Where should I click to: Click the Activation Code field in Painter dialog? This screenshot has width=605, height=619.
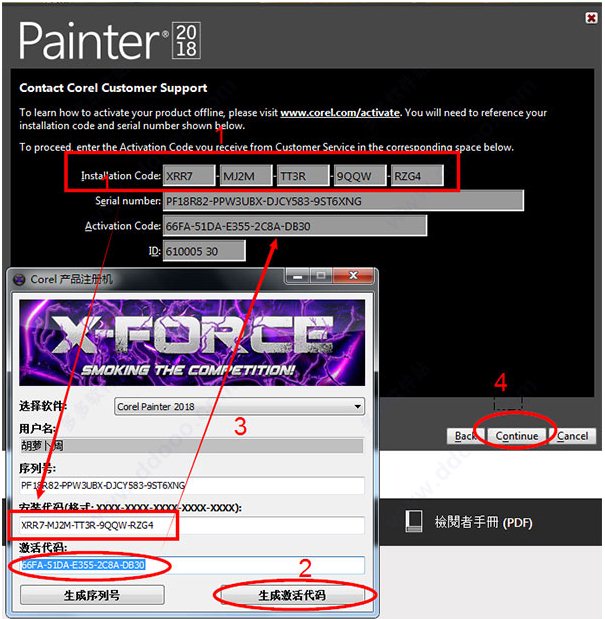(295, 226)
